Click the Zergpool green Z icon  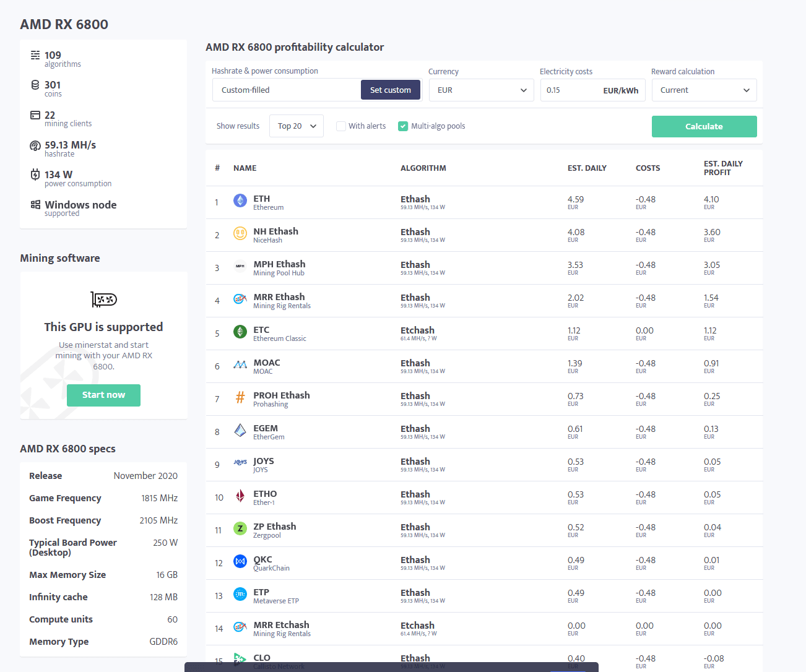click(240, 528)
